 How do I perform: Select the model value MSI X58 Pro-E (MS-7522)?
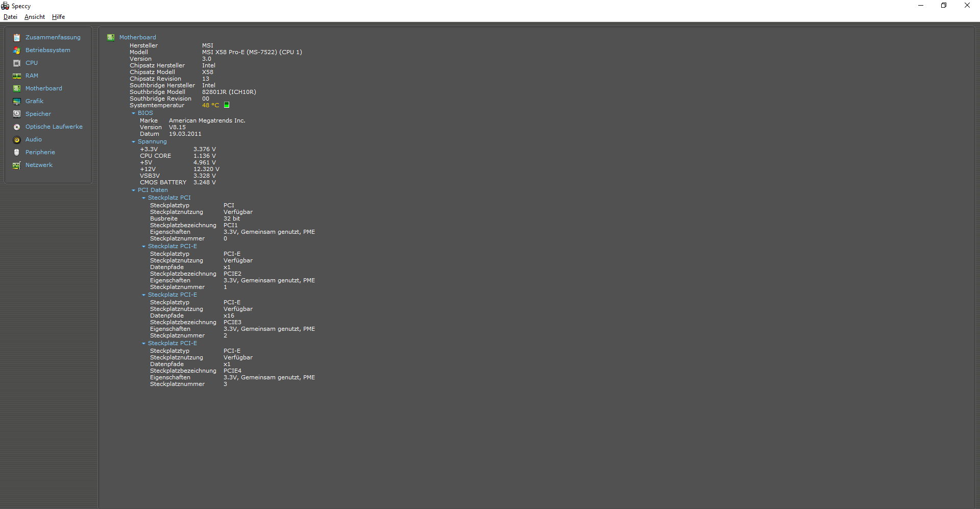point(252,52)
